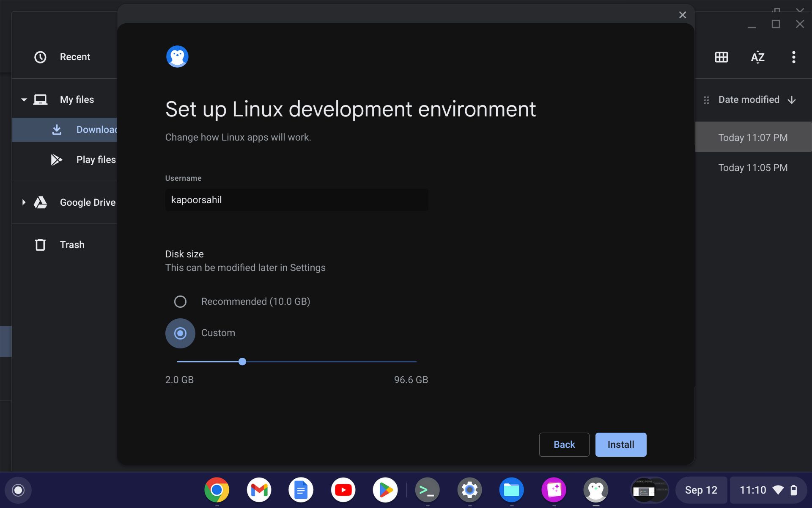Click the Username text field

pyautogui.click(x=296, y=200)
